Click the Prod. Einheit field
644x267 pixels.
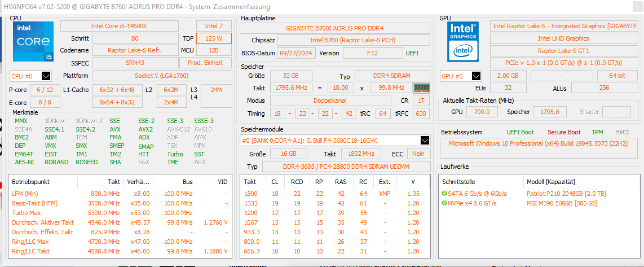pos(205,63)
